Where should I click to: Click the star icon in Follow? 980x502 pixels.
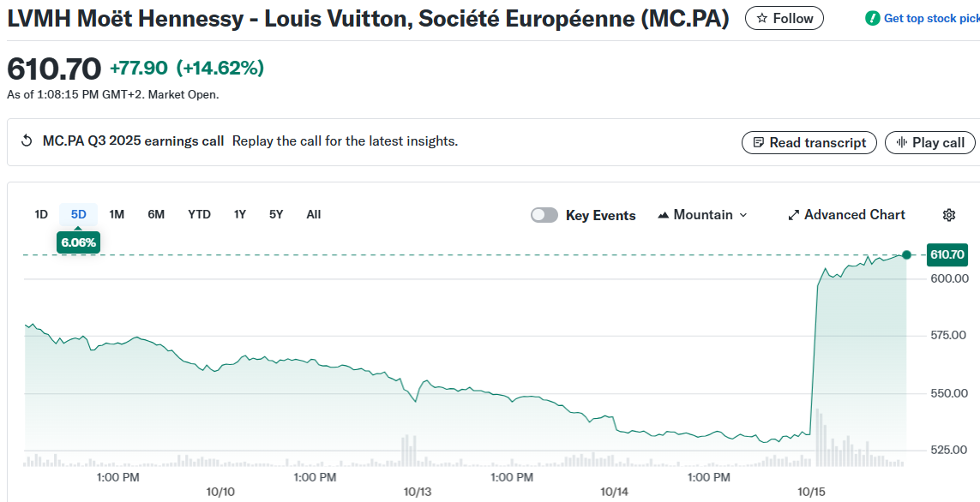click(x=761, y=18)
